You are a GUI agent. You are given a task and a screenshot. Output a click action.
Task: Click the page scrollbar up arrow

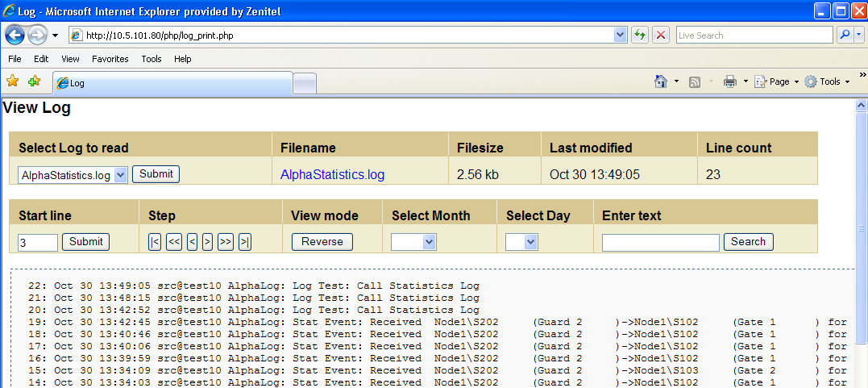[861, 106]
